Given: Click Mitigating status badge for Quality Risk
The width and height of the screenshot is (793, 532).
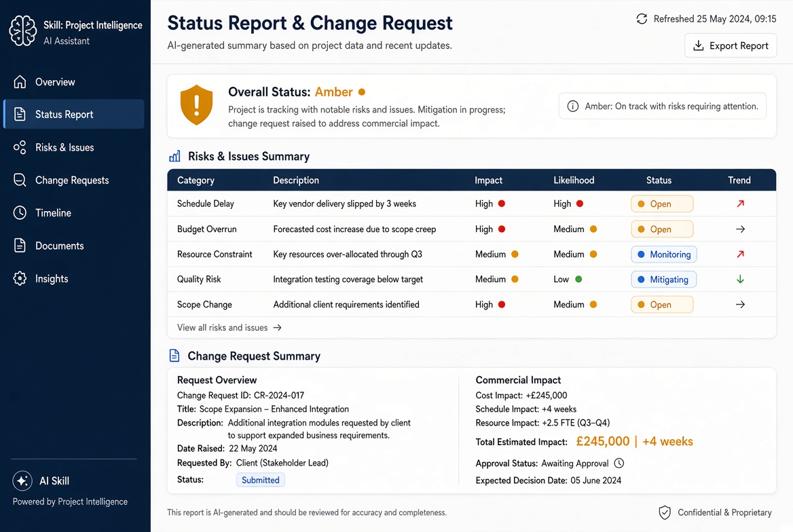Looking at the screenshot, I should tap(663, 280).
